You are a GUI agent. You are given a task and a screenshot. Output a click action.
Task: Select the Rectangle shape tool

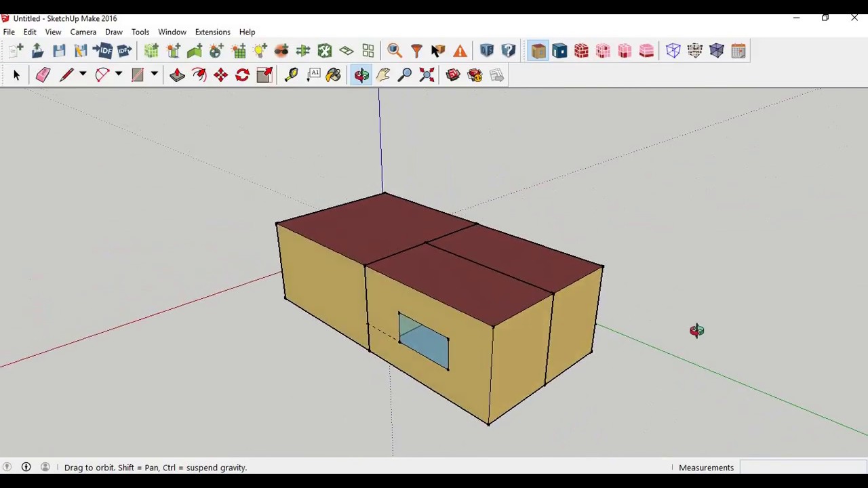tap(138, 75)
